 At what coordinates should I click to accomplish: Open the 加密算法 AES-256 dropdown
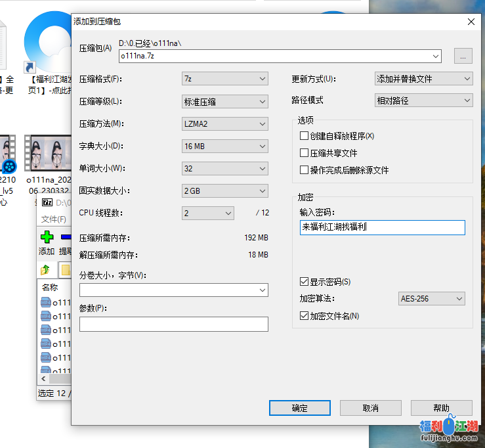pyautogui.click(x=432, y=299)
